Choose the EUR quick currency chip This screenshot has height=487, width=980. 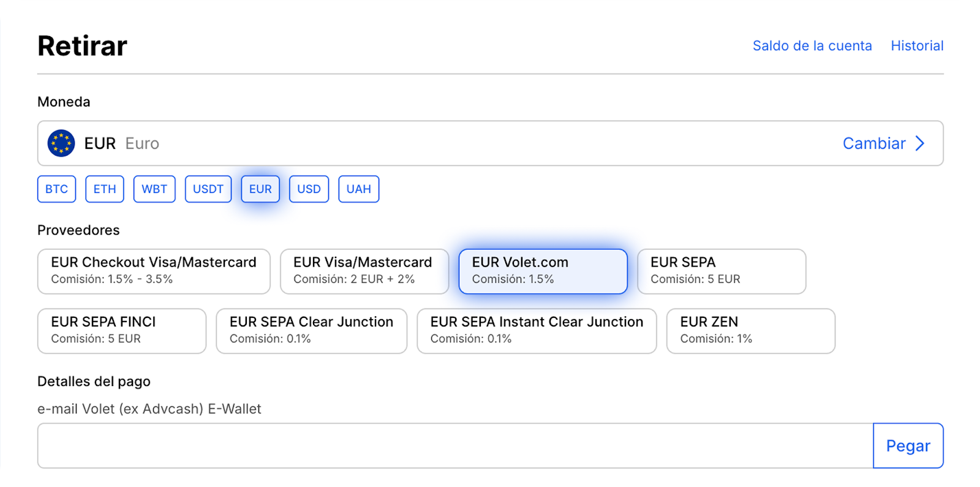click(x=260, y=189)
